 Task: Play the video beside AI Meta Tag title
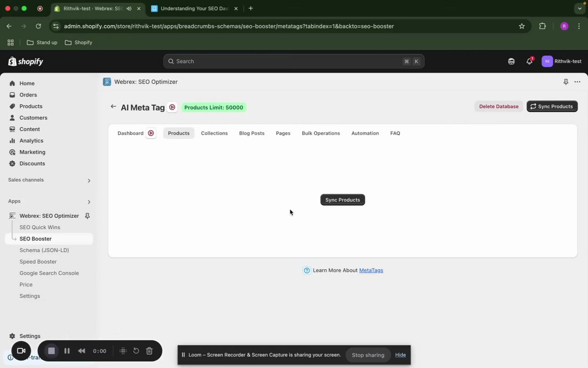pyautogui.click(x=172, y=107)
